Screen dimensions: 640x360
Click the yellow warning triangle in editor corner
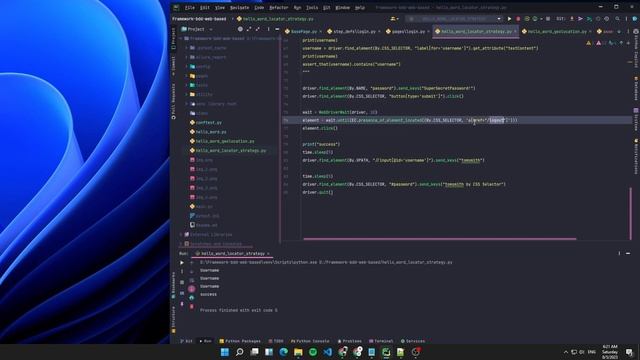588,43
